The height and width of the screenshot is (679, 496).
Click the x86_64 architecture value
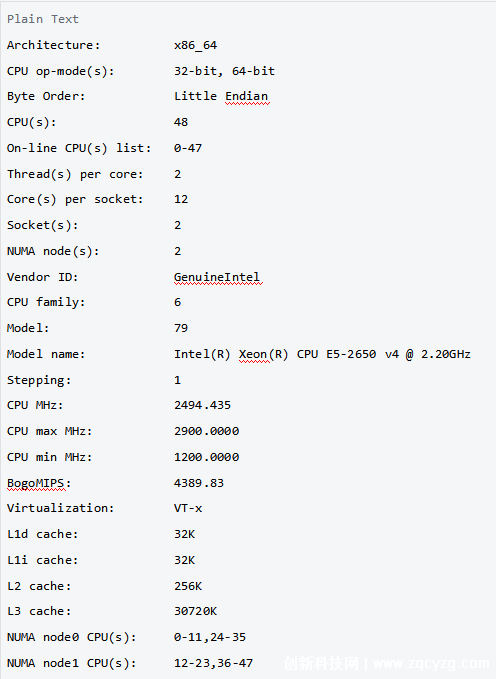[x=195, y=45]
